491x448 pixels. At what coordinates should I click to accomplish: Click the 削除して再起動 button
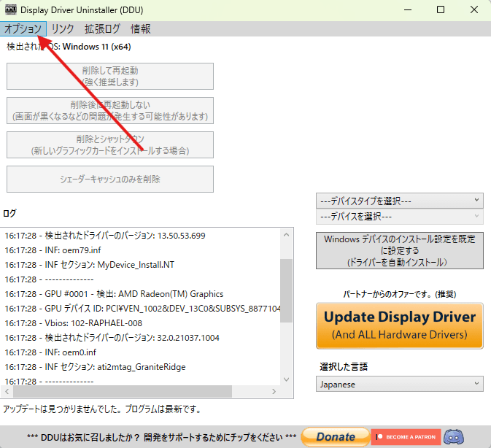[x=110, y=76]
